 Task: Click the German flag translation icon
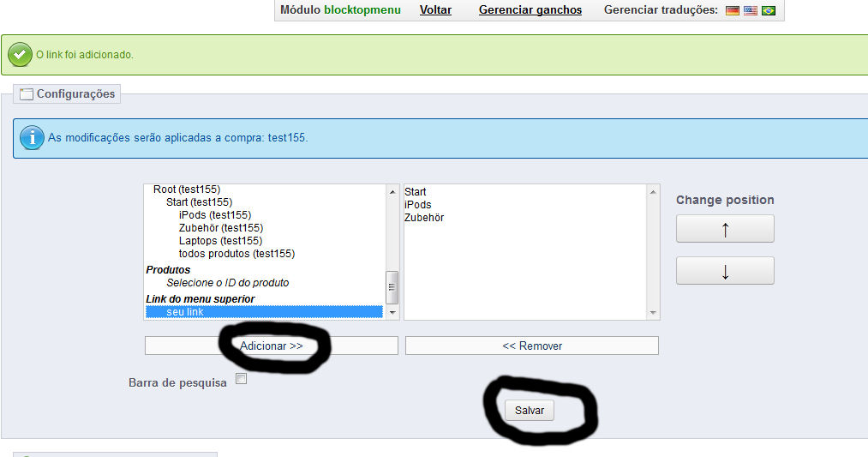click(733, 10)
